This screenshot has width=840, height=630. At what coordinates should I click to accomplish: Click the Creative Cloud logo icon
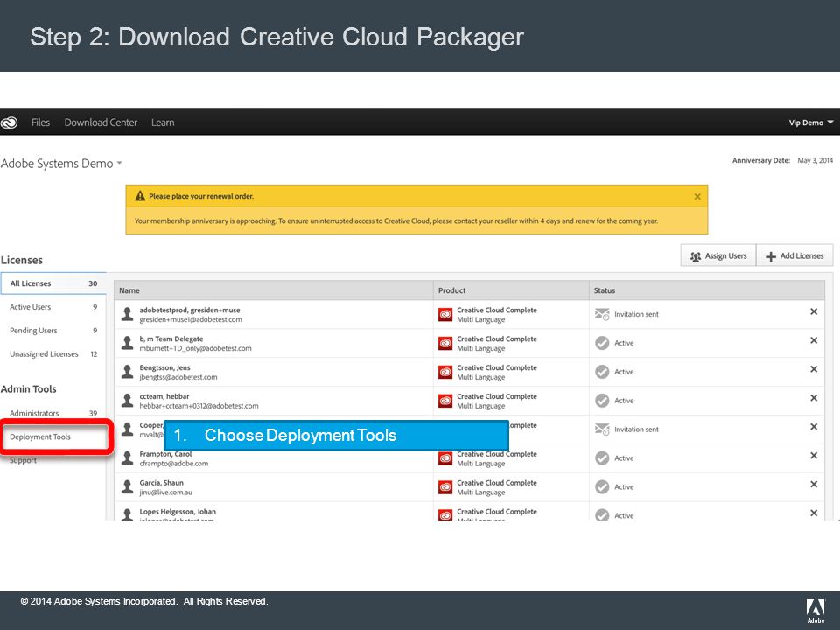pyautogui.click(x=9, y=122)
